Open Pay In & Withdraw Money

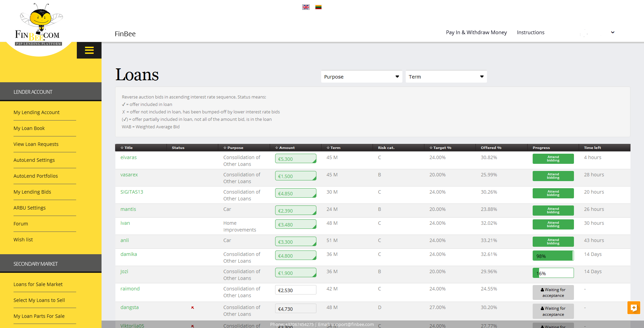coord(476,32)
